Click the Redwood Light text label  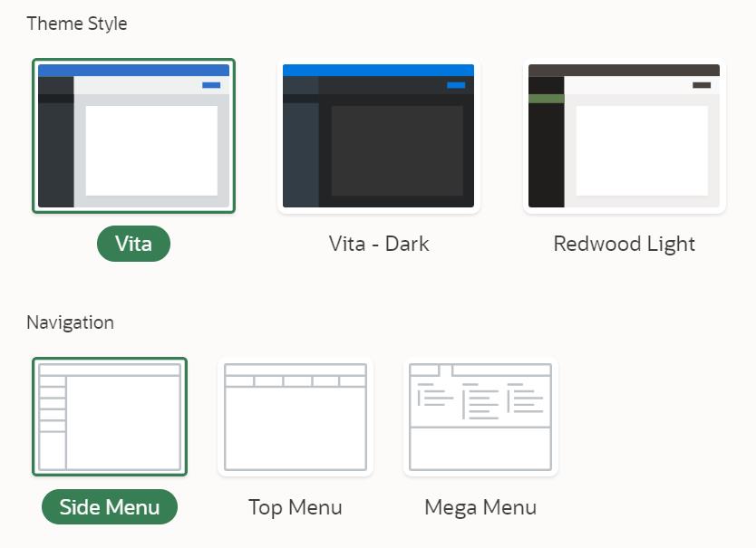624,244
